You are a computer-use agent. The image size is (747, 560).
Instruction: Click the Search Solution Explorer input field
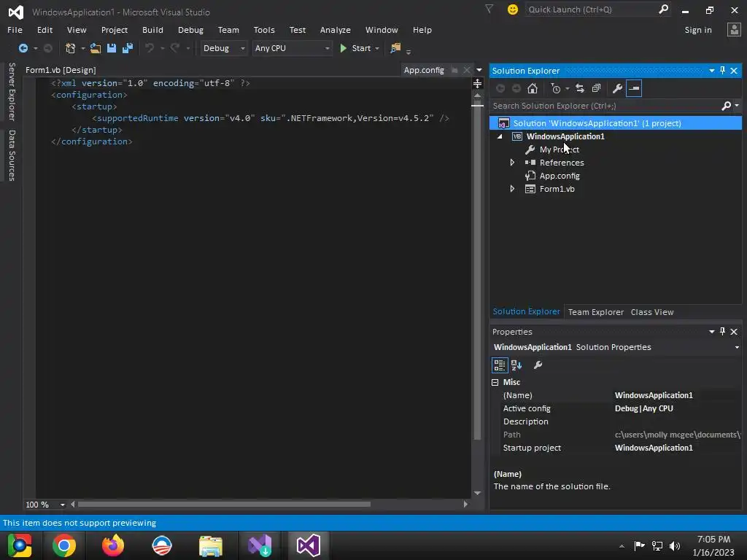[x=605, y=106]
